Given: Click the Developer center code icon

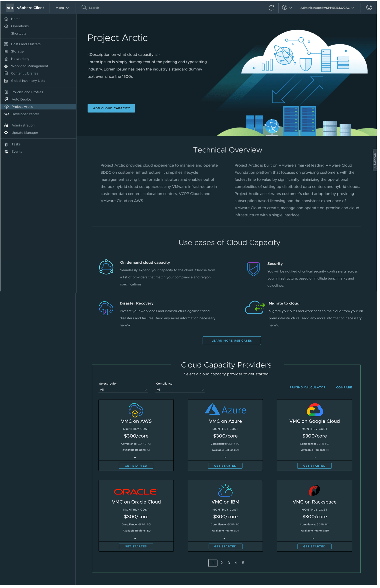Looking at the screenshot, I should pyautogui.click(x=7, y=115).
